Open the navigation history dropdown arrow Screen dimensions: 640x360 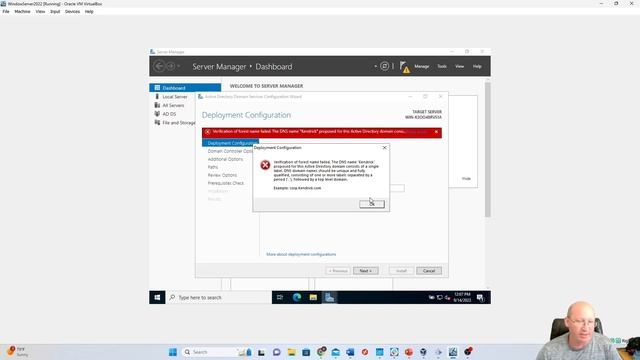pyautogui.click(x=179, y=66)
